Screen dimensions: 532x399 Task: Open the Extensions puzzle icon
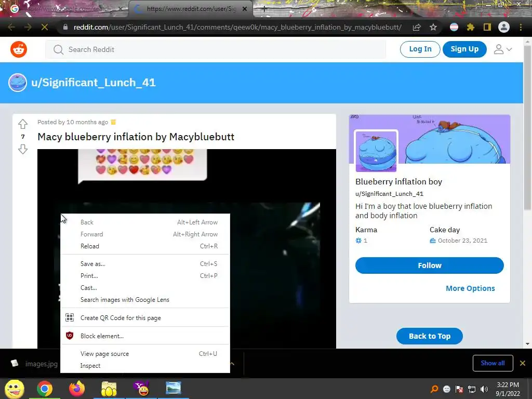tap(471, 27)
